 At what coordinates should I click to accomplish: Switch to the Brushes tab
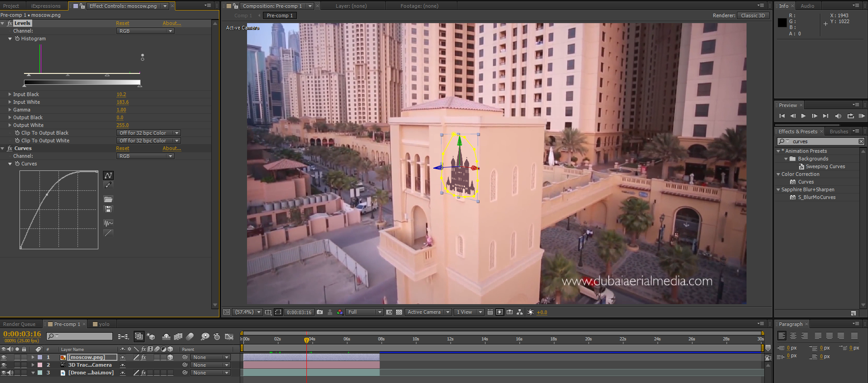click(839, 131)
